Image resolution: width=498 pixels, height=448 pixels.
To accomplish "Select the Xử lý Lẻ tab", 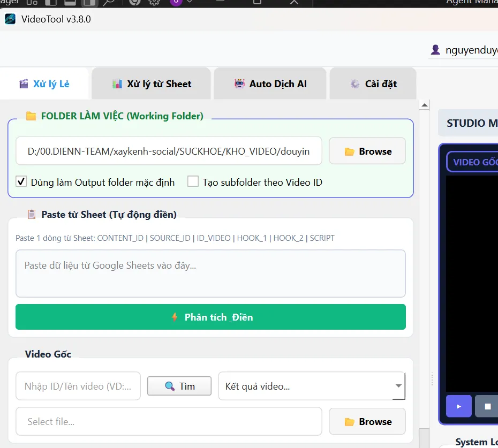I will (44, 84).
